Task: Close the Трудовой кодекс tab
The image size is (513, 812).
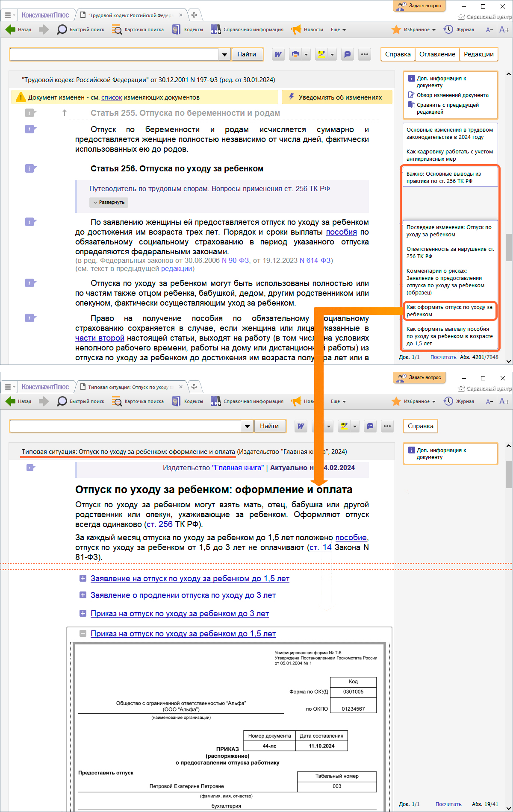Action: [x=181, y=15]
